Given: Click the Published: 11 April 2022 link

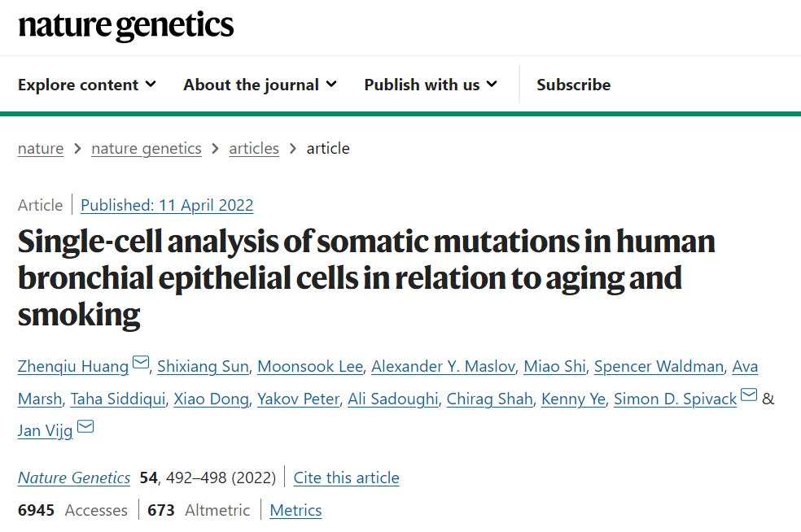Looking at the screenshot, I should (167, 205).
